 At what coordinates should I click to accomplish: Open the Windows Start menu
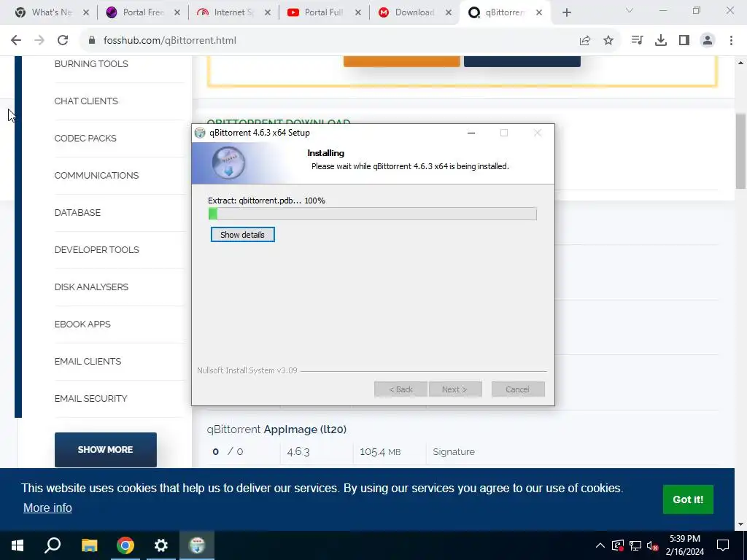[x=18, y=545]
